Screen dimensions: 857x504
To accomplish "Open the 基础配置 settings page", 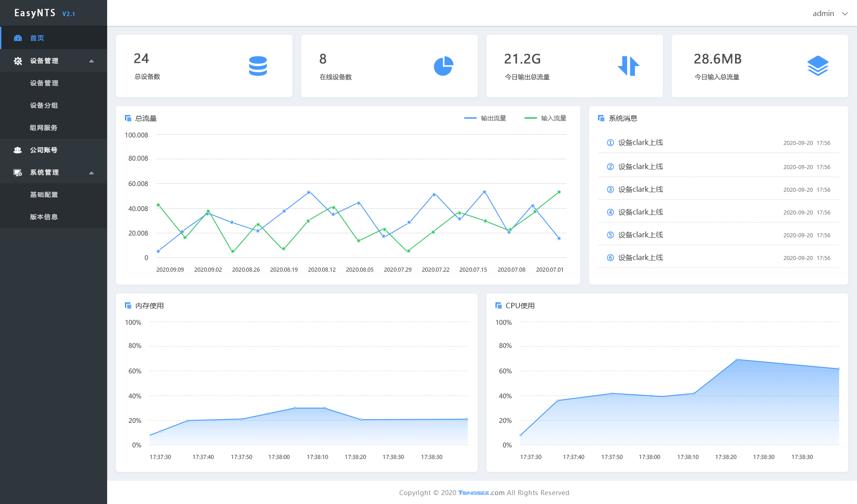I will (x=44, y=194).
